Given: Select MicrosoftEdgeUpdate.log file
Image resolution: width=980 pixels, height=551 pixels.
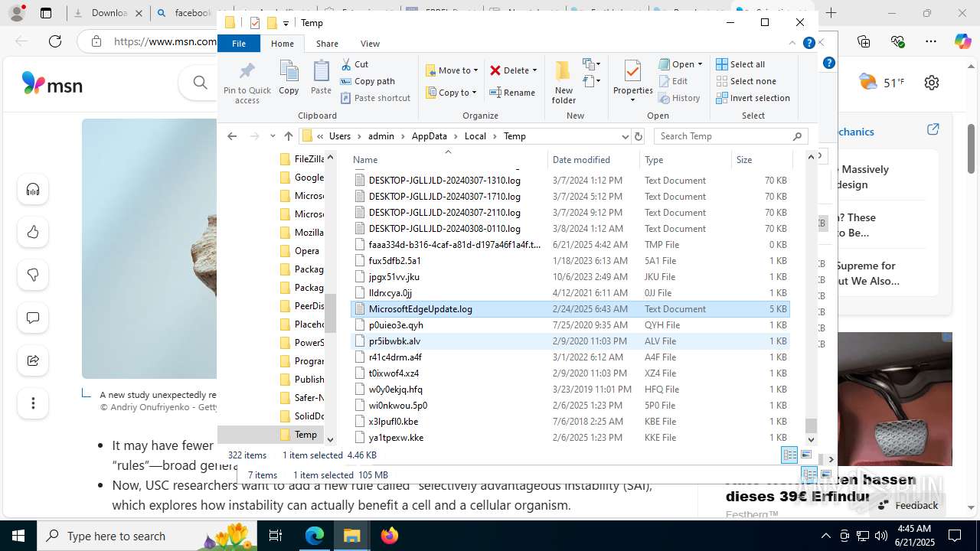Looking at the screenshot, I should [x=570, y=309].
